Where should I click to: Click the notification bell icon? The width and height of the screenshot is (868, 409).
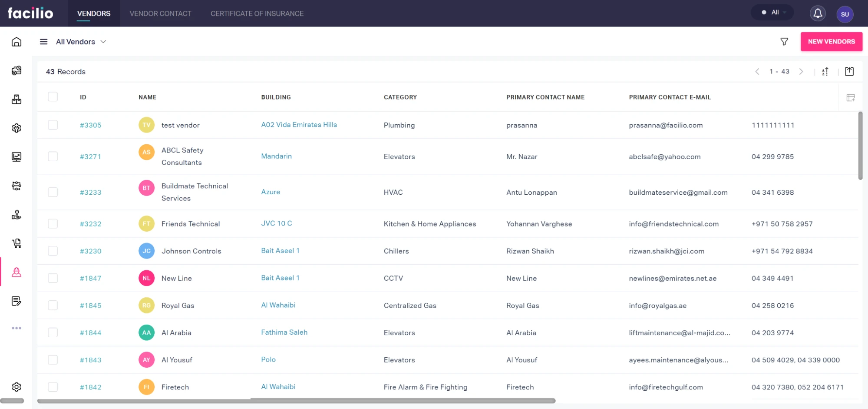pos(817,13)
